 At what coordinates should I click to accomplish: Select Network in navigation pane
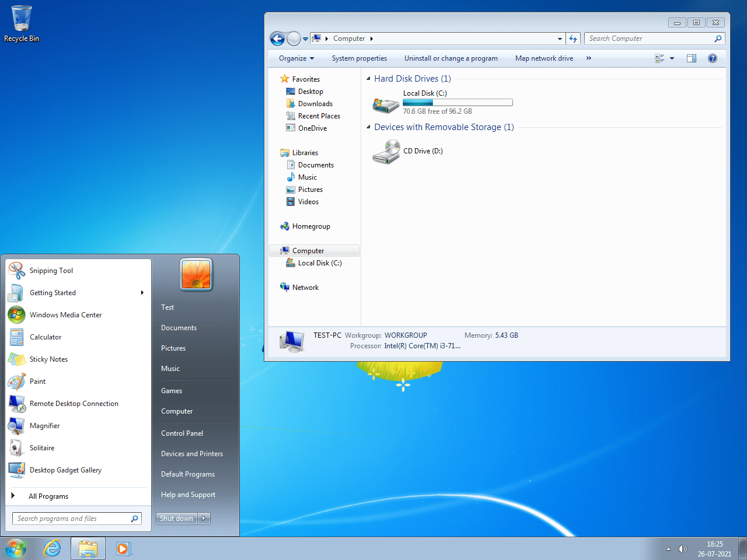click(x=305, y=288)
